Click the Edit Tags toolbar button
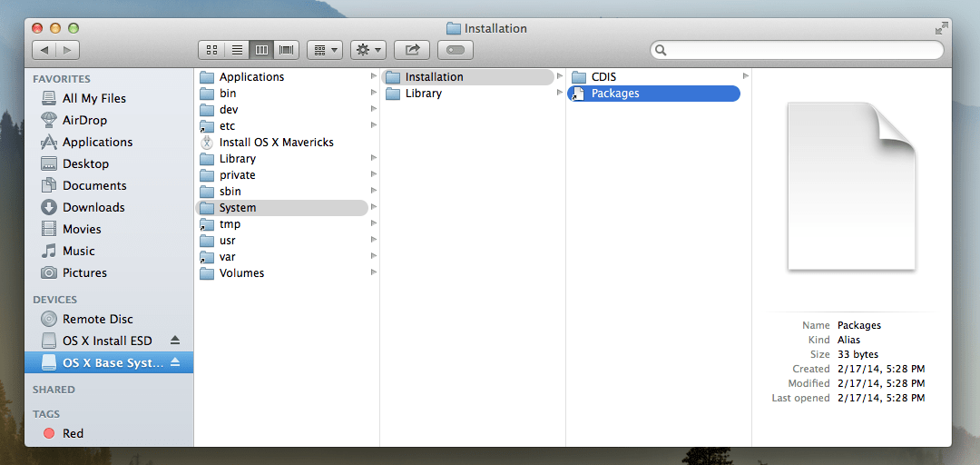The height and width of the screenshot is (465, 980). [x=456, y=50]
